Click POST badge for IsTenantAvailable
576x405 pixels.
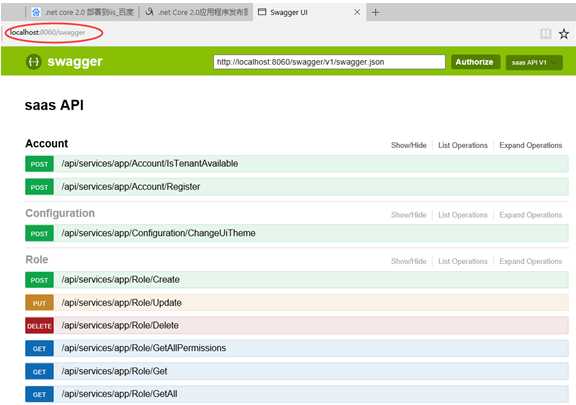[x=39, y=164]
